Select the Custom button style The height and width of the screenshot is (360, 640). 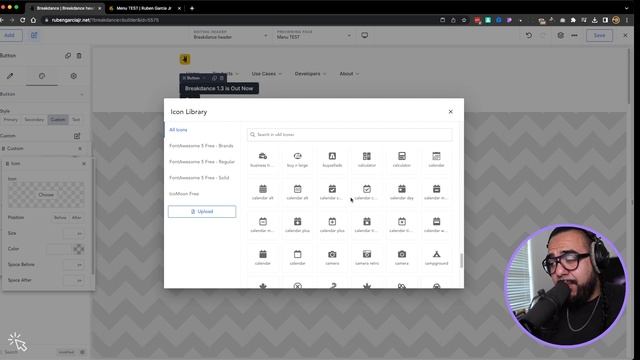[x=58, y=120]
